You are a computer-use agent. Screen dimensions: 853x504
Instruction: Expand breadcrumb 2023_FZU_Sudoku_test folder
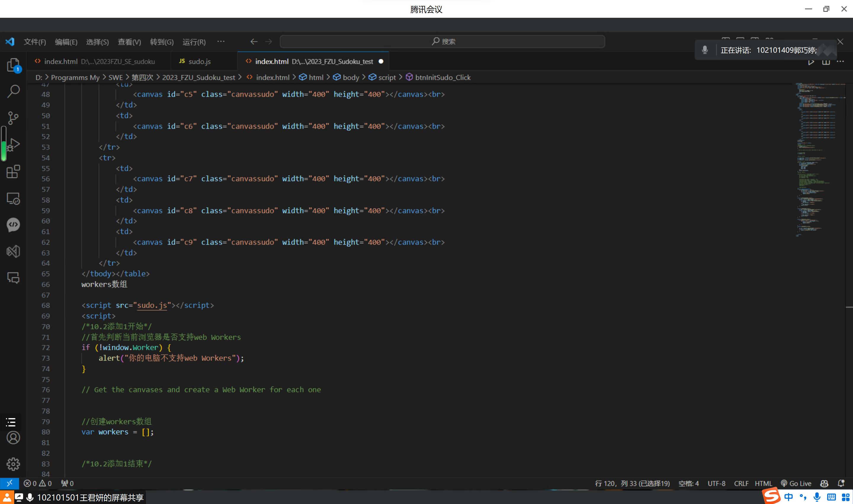click(x=198, y=77)
